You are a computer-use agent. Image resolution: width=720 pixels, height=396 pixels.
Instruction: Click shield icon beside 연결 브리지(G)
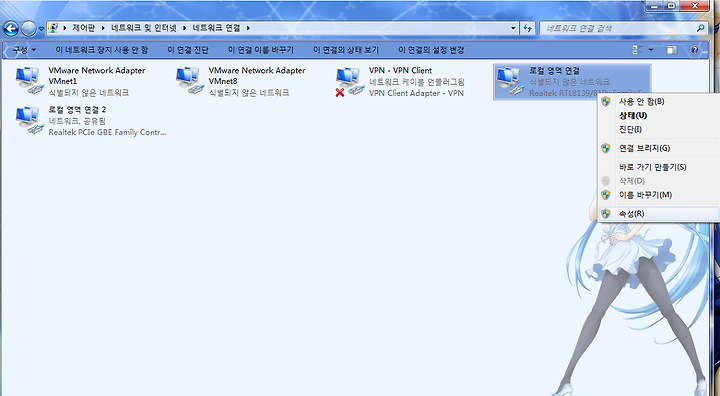(x=606, y=148)
